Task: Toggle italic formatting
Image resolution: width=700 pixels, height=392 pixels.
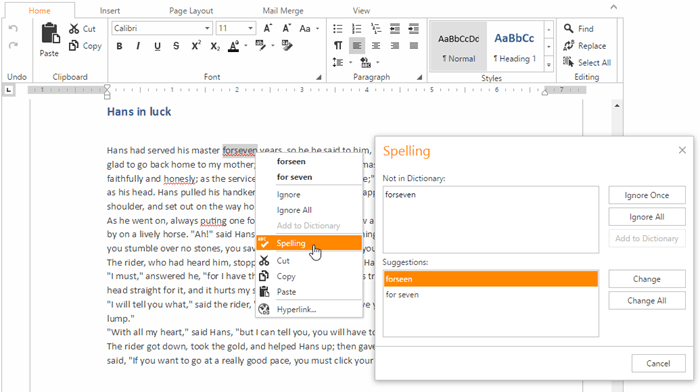Action: pos(138,46)
